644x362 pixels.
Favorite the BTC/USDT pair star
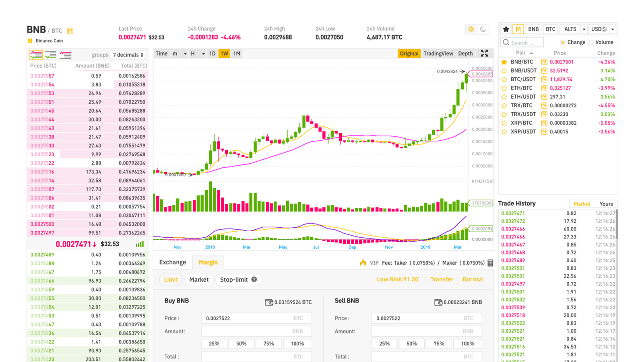504,79
